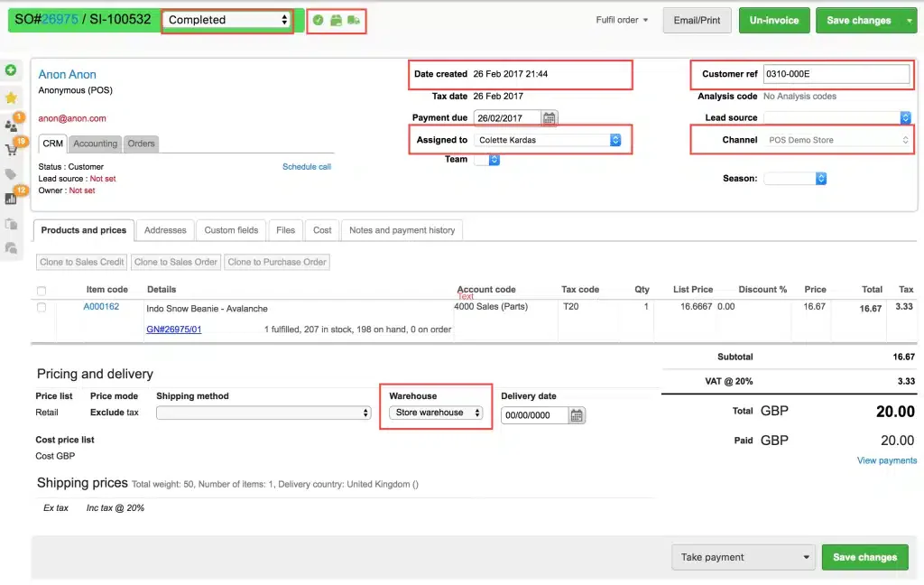Screen dimensions: 924x585
Task: Click the Payment due date field
Action: pyautogui.click(x=507, y=118)
